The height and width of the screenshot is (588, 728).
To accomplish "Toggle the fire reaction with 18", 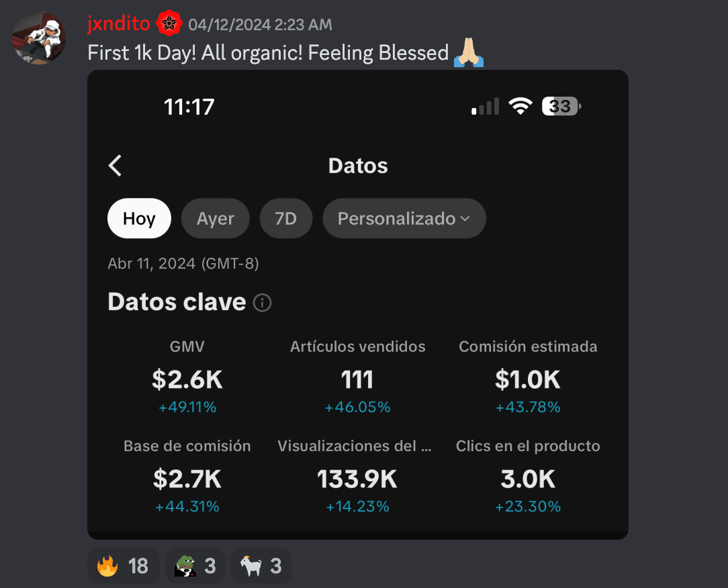I will tap(123, 566).
